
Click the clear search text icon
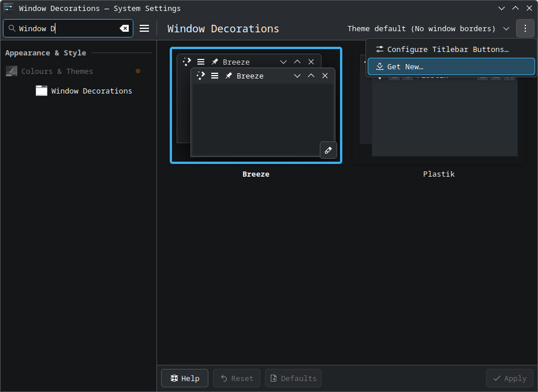(x=124, y=28)
